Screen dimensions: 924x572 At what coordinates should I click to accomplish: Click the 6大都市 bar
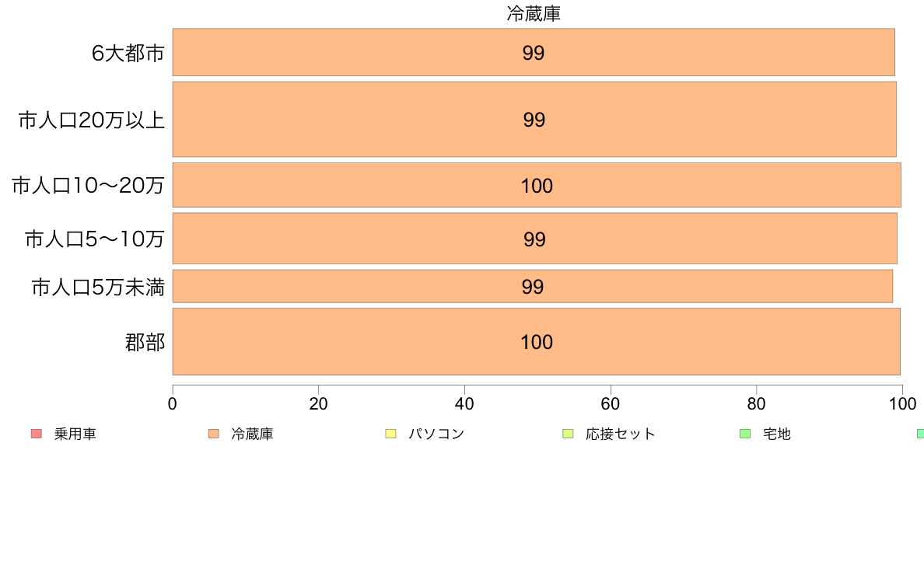[534, 52]
